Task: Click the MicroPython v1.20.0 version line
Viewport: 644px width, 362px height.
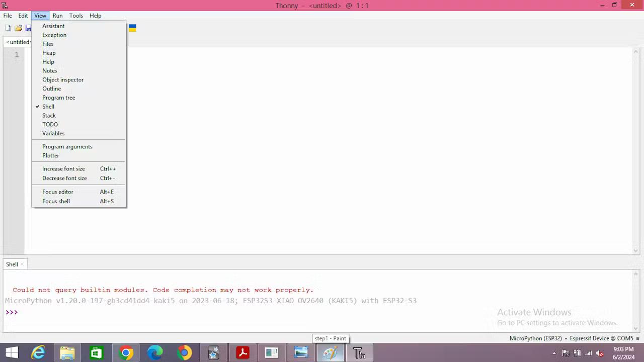Action: 211,301
